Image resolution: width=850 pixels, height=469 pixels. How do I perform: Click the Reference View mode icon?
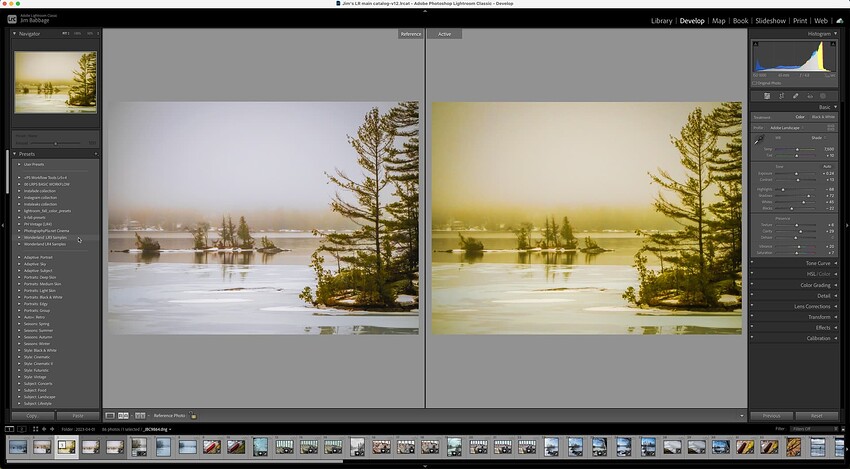(x=123, y=415)
